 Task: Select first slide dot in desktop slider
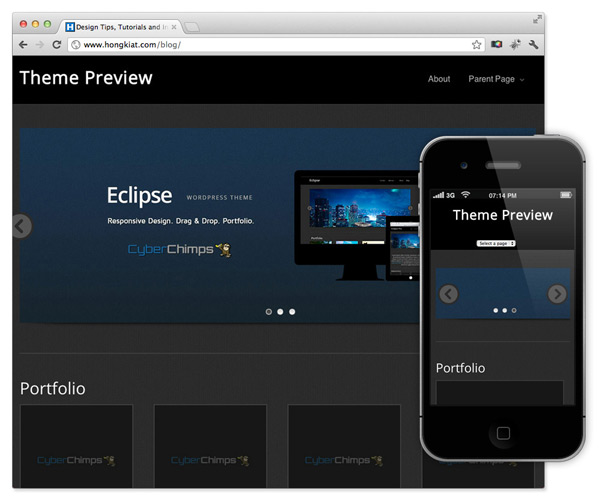pos(269,312)
